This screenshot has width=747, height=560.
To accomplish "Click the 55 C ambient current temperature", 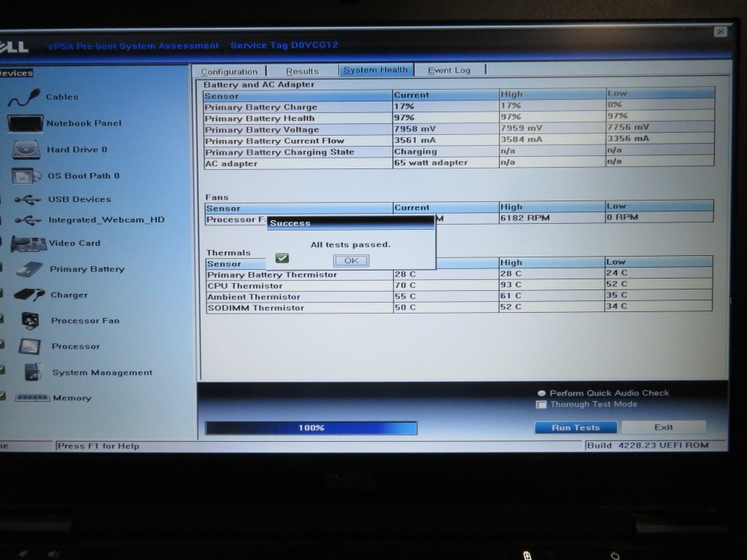I will 405,296.
